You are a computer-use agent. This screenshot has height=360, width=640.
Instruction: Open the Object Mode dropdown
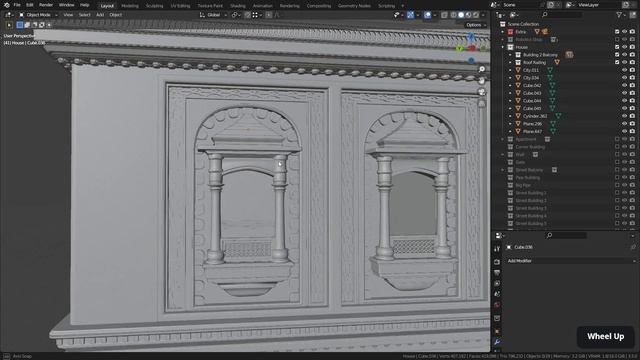click(38, 15)
